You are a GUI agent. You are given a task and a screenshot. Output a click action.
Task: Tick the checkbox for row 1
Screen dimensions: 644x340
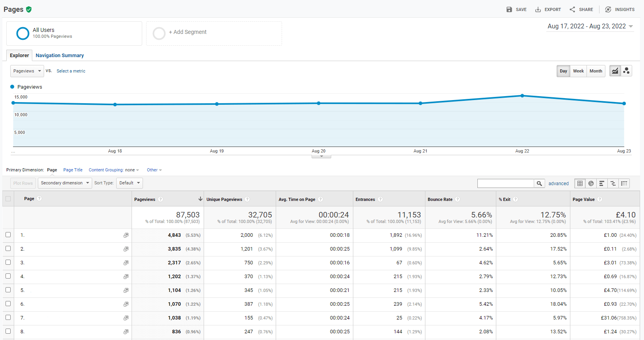tap(8, 235)
